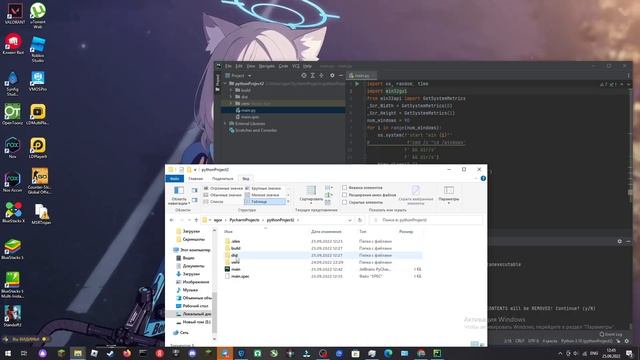Click the Explorer search box
640x360 pixels.
pyautogui.click(x=426, y=220)
